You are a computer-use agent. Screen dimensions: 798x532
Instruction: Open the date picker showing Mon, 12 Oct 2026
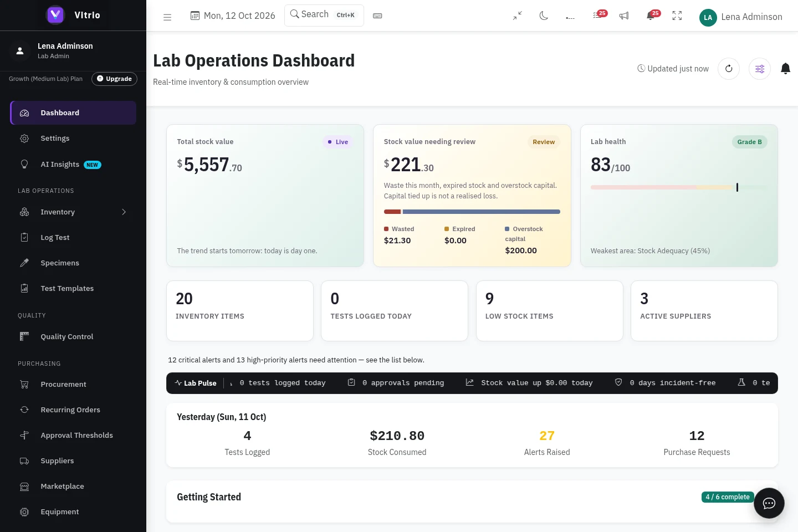coord(233,16)
